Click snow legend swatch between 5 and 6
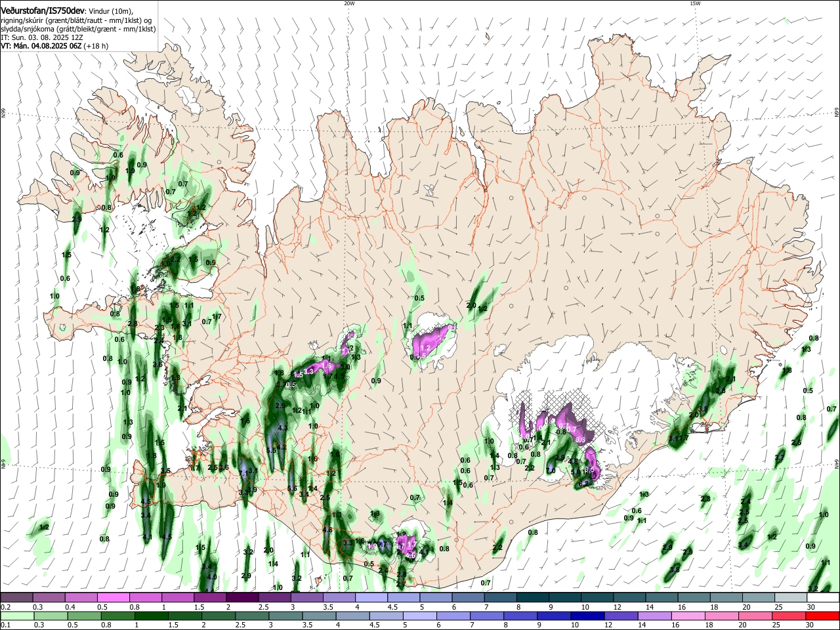This screenshot has height=630, width=840. 436,597
